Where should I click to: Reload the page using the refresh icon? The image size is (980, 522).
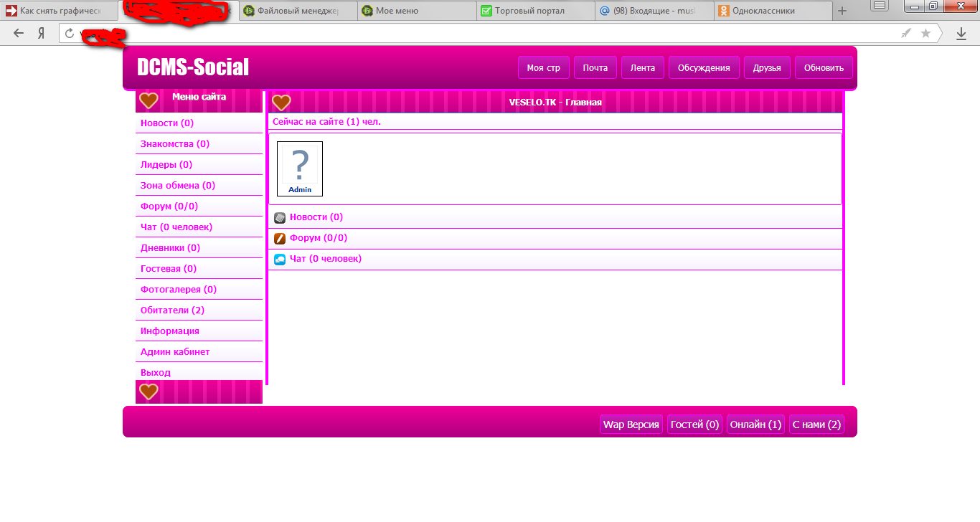pos(70,33)
